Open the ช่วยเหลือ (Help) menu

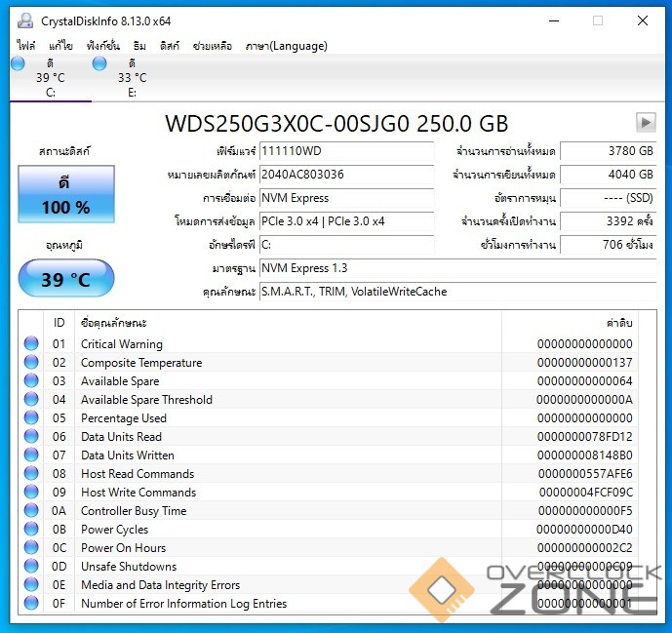tap(213, 46)
